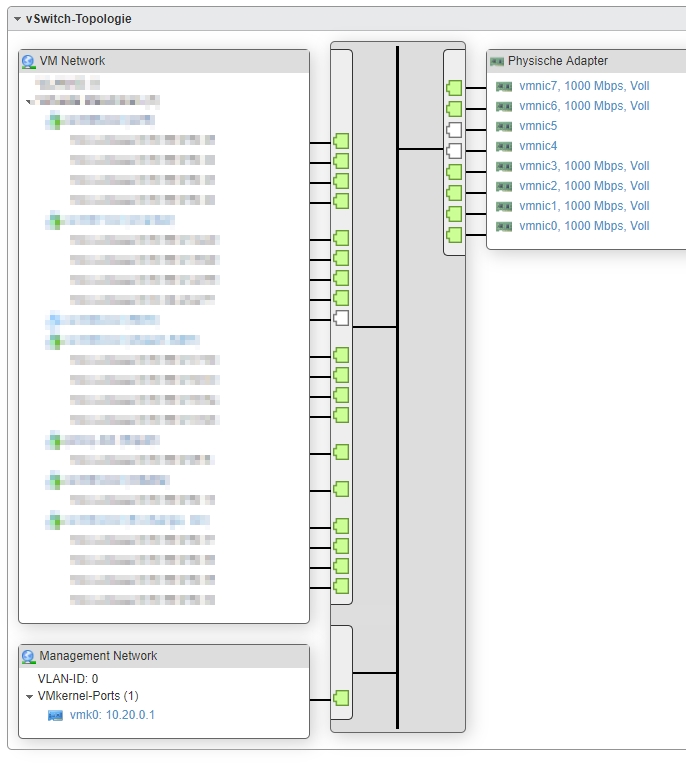Select the green uplink port for vmnic6
Screen dimensions: 686x778
tap(454, 109)
